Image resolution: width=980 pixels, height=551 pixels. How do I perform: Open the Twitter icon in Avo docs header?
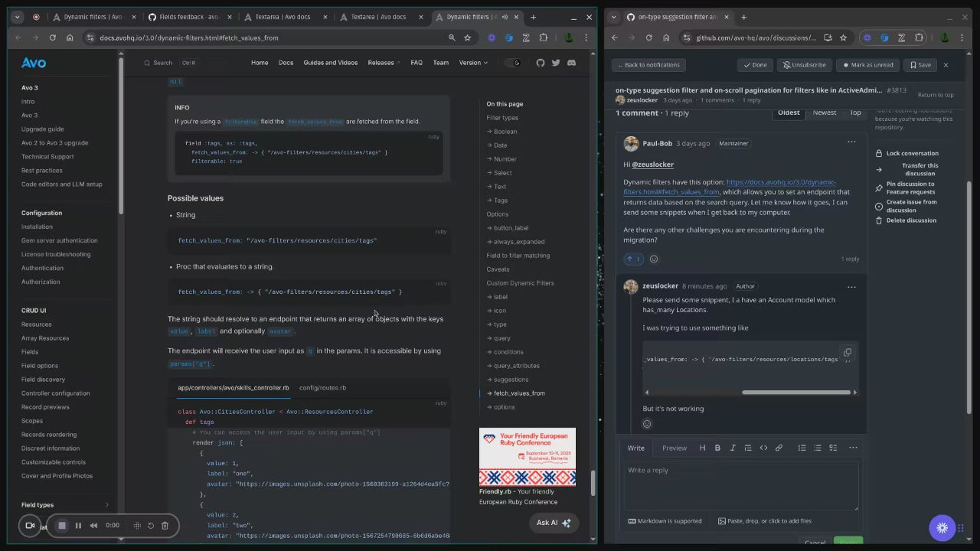coord(556,63)
